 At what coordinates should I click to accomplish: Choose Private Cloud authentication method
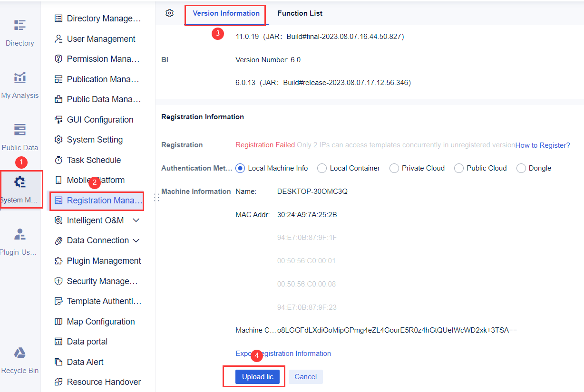(394, 168)
